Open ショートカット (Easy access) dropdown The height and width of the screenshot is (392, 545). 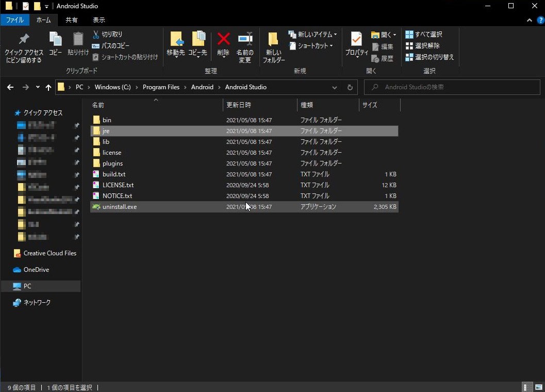pos(311,45)
